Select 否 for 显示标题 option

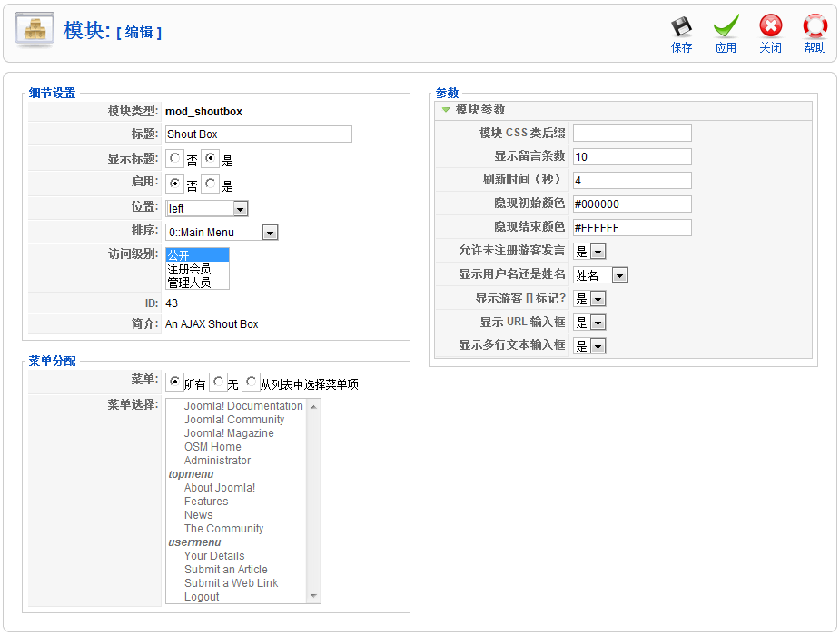175,159
